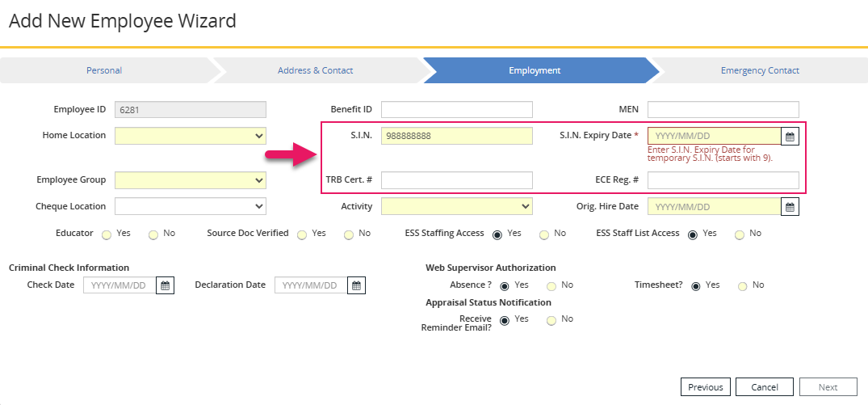Image resolution: width=868 pixels, height=405 pixels.
Task: Mark Source Doc Verified as Yes
Action: (302, 235)
